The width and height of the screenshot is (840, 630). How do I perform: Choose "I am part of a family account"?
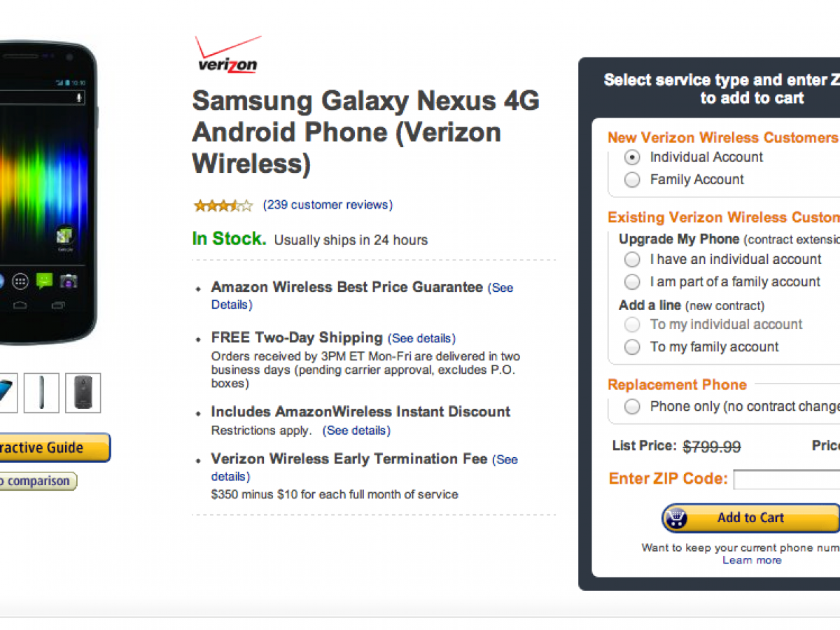coord(632,282)
